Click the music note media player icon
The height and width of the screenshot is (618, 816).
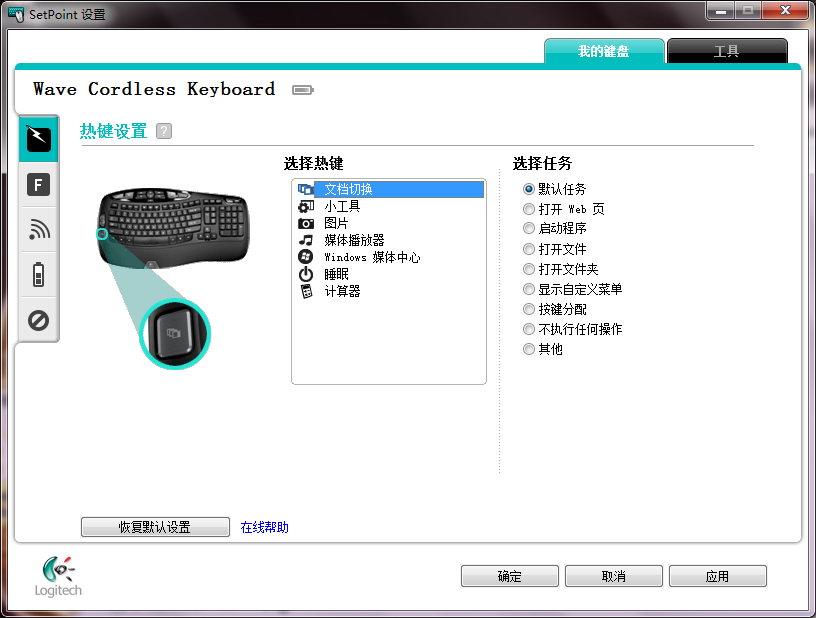305,240
